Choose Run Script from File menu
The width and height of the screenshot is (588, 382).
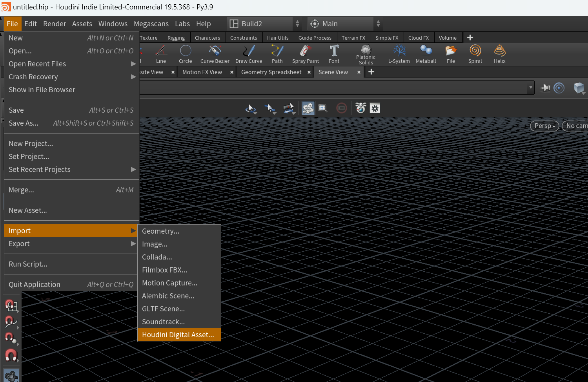pyautogui.click(x=72, y=264)
